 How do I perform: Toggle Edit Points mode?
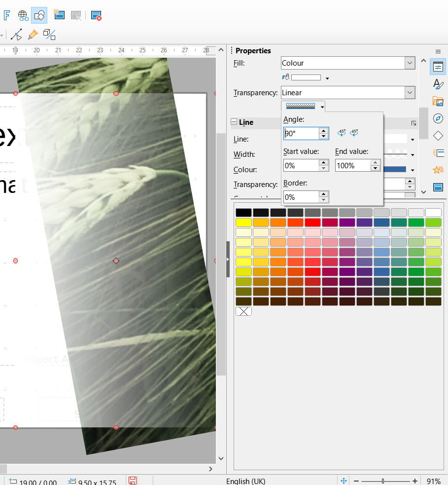(x=17, y=35)
